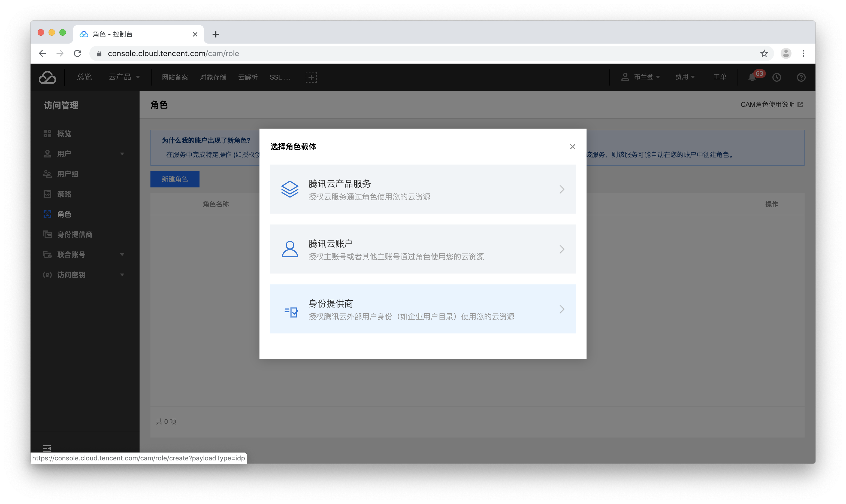Click the clock history icon near notifications
Viewport: 846px width, 504px height.
tap(777, 77)
